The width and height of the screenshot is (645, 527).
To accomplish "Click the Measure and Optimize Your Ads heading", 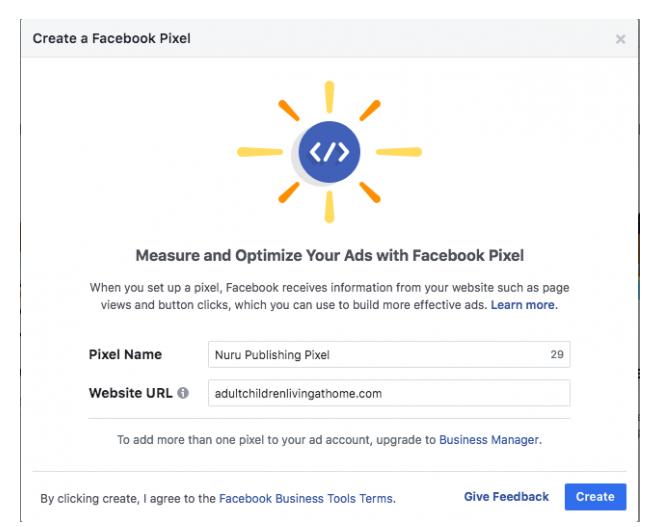I will 329,255.
